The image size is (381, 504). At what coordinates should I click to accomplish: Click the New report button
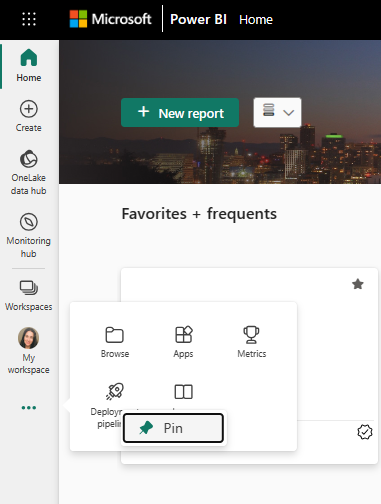pos(180,113)
